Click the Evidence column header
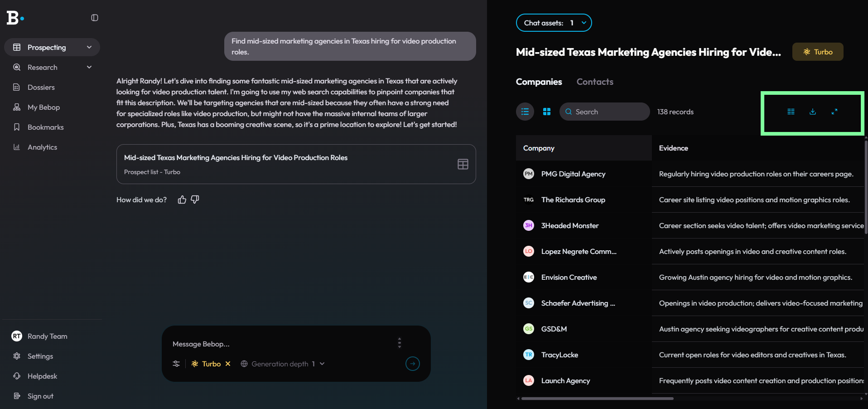The width and height of the screenshot is (868, 409). tap(673, 148)
